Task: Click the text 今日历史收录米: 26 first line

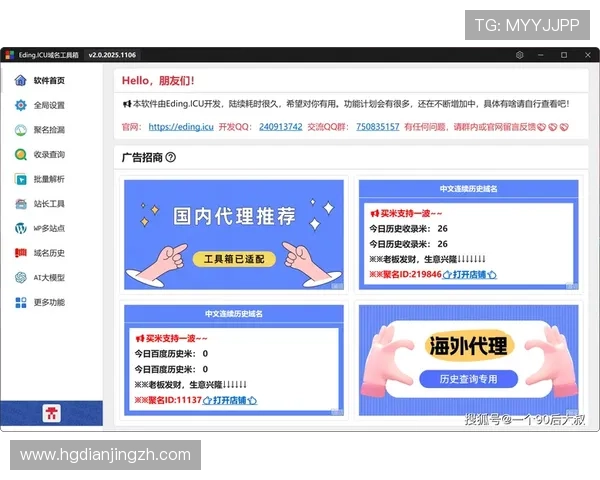Action: [x=408, y=229]
